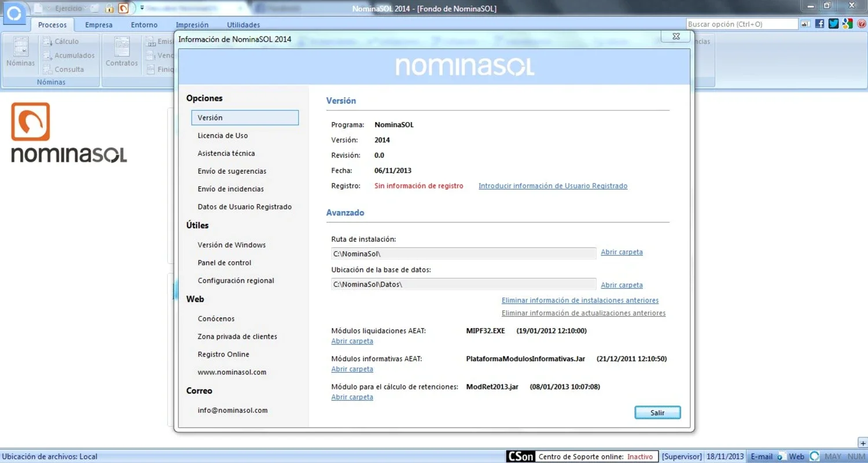Screen dimensions: 868x463
Task: Select Consulta in the Nóminas ribbon group
Action: pos(64,69)
